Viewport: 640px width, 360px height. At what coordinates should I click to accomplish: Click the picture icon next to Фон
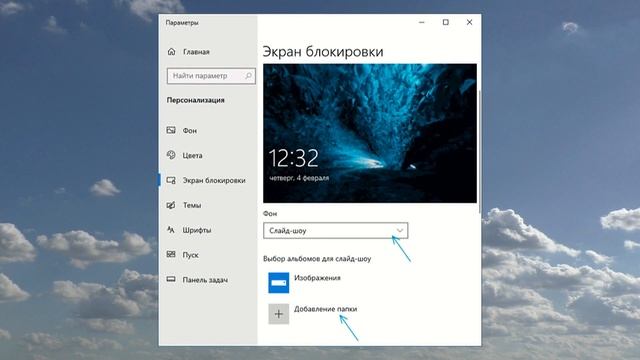pyautogui.click(x=171, y=130)
